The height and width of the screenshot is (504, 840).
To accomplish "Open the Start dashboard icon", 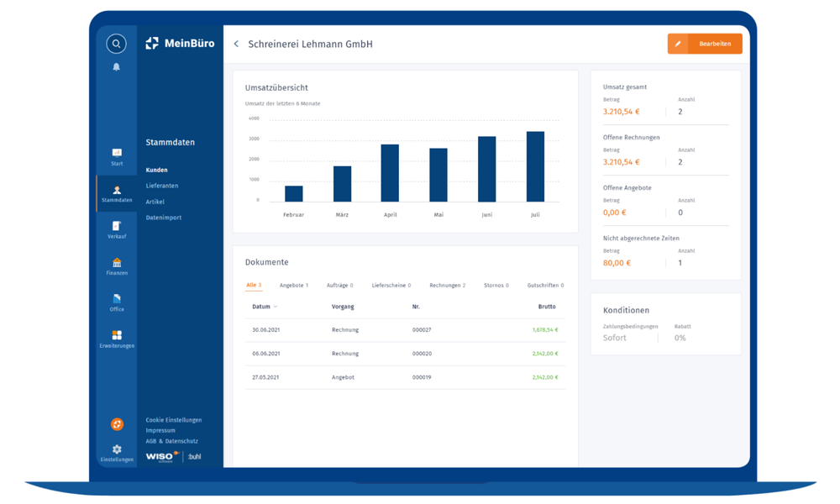I will (117, 153).
